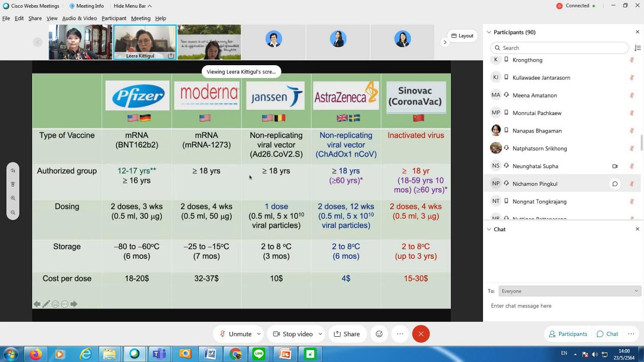The width and height of the screenshot is (644, 362).
Task: Toggle the Chat panel
Action: (x=607, y=334)
